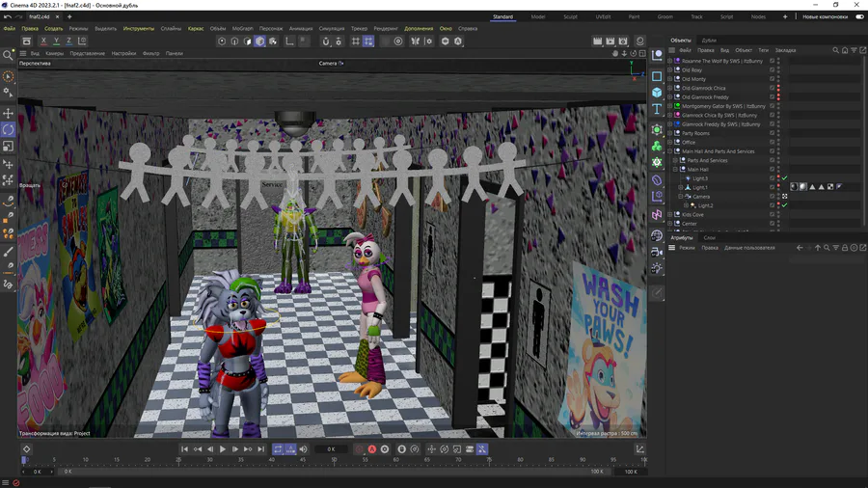The height and width of the screenshot is (488, 868).
Task: Open the Рендеринг menu
Action: (386, 28)
